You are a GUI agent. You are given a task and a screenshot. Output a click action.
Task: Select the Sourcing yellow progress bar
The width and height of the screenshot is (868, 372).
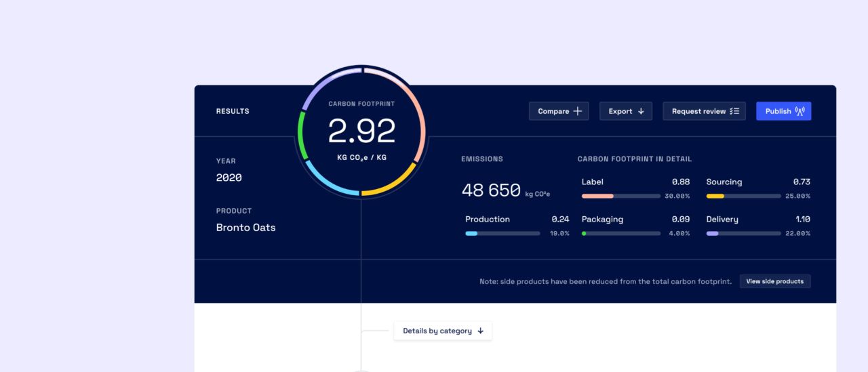click(743, 196)
